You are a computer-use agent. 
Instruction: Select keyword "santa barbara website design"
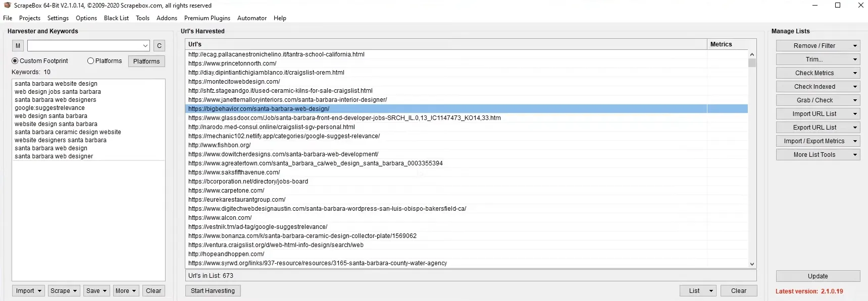click(x=56, y=84)
